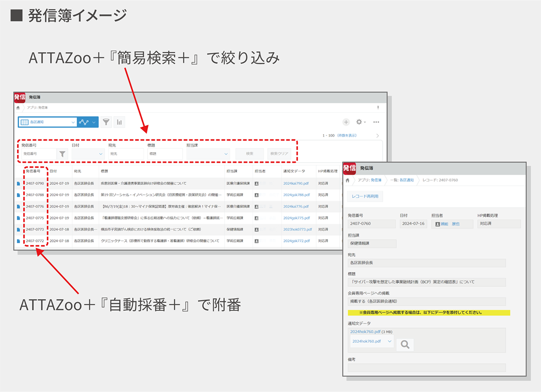Open record detail icon for row 2407-0776

coord(18,207)
